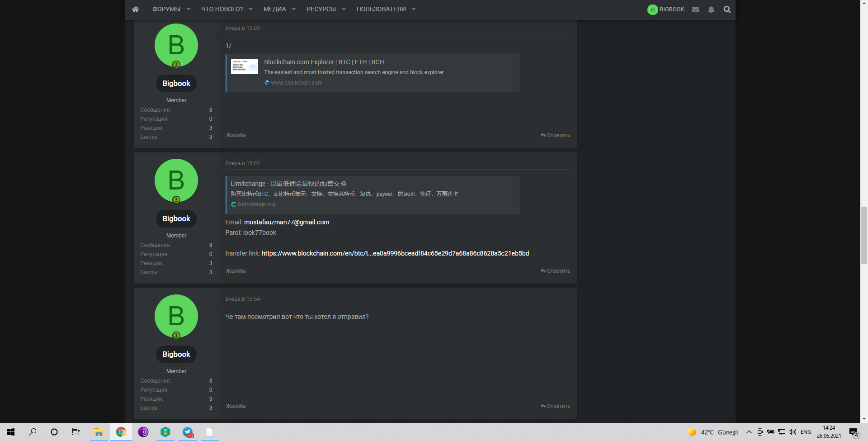Go to the forum home icon
This screenshot has width=868, height=441.
[x=135, y=9]
